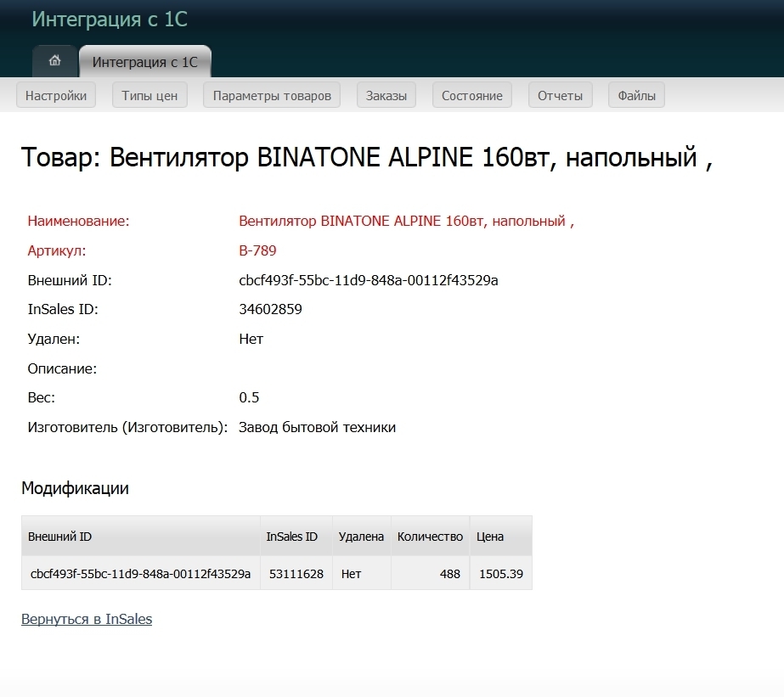This screenshot has width=784, height=697.
Task: Go to Файлы section
Action: coord(636,95)
